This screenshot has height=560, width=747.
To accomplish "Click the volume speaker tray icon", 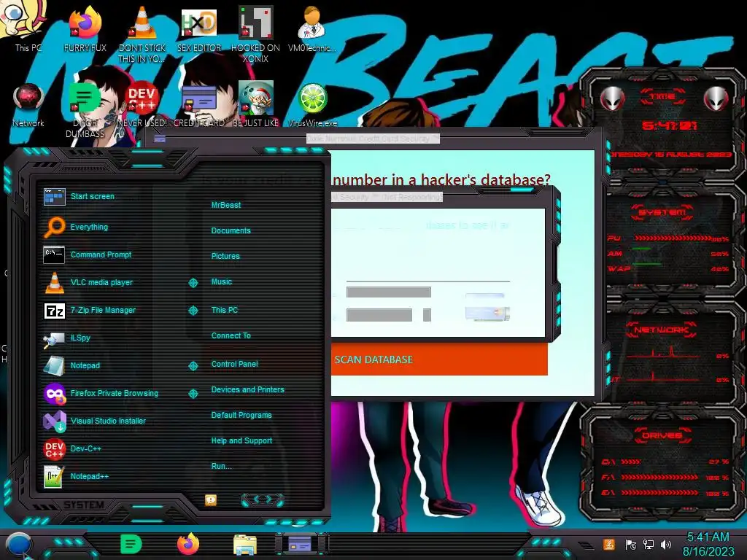I will (666, 544).
